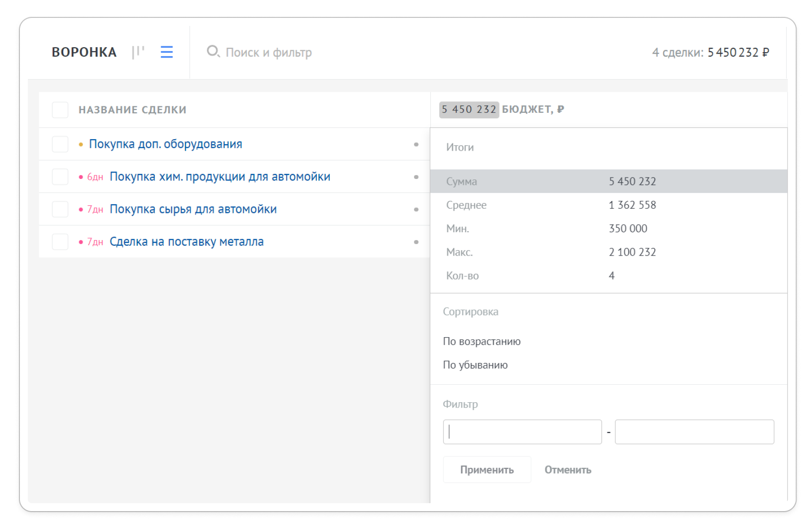Choose sorting По убыванию
Image resolution: width=812 pixels, height=531 pixels.
[475, 364]
